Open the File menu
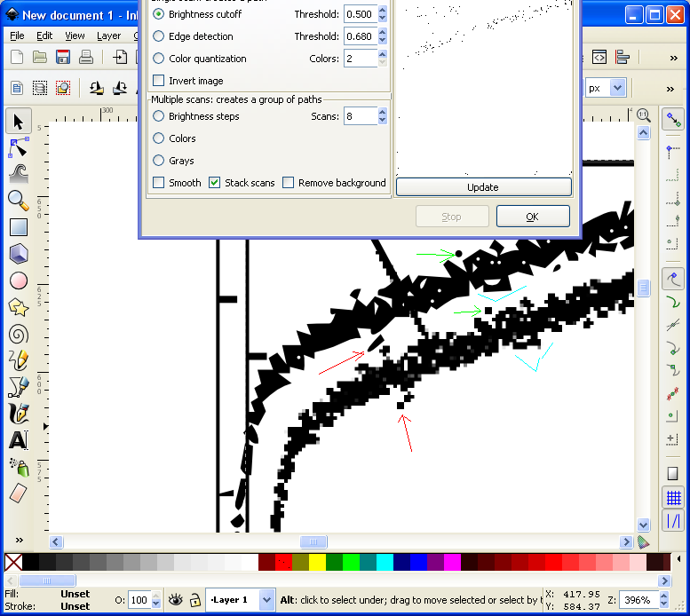This screenshot has width=690, height=616. click(17, 36)
